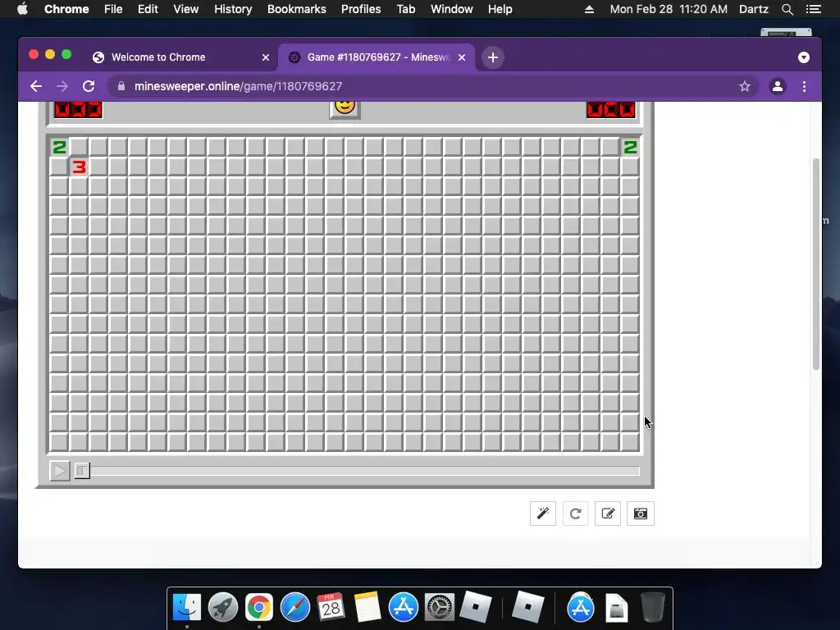The width and height of the screenshot is (840, 630).
Task: Close the Game #1180769627 tab
Action: click(x=462, y=57)
